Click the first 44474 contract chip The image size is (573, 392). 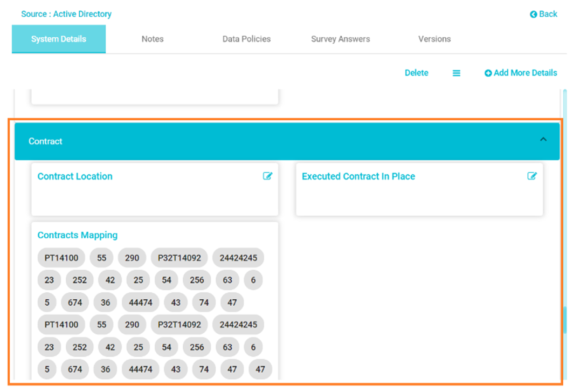click(x=141, y=302)
